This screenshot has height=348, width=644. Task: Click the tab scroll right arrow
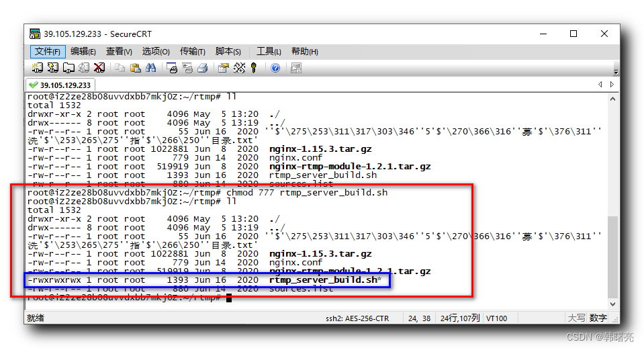(x=612, y=85)
